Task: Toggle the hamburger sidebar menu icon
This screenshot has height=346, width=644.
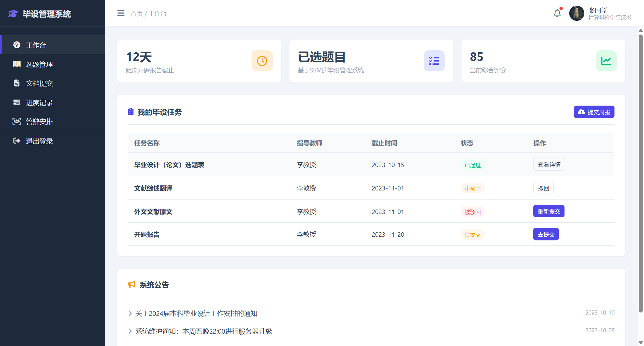Action: click(x=121, y=13)
